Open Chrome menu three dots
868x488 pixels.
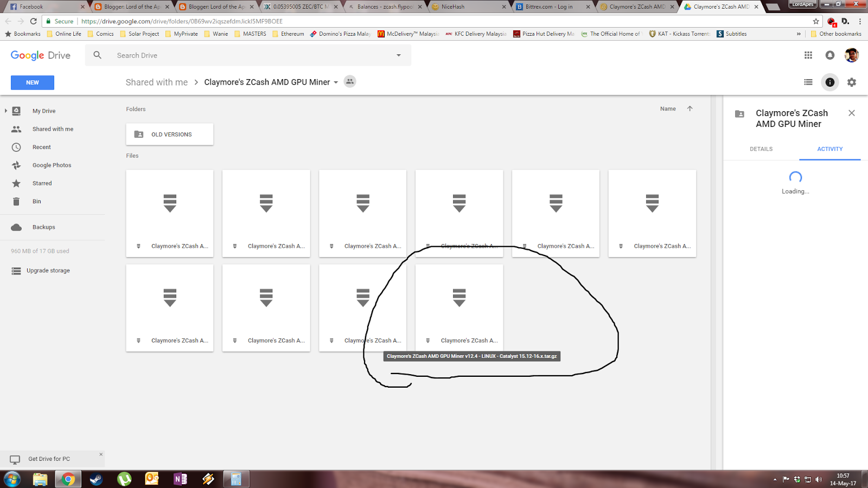tap(860, 21)
